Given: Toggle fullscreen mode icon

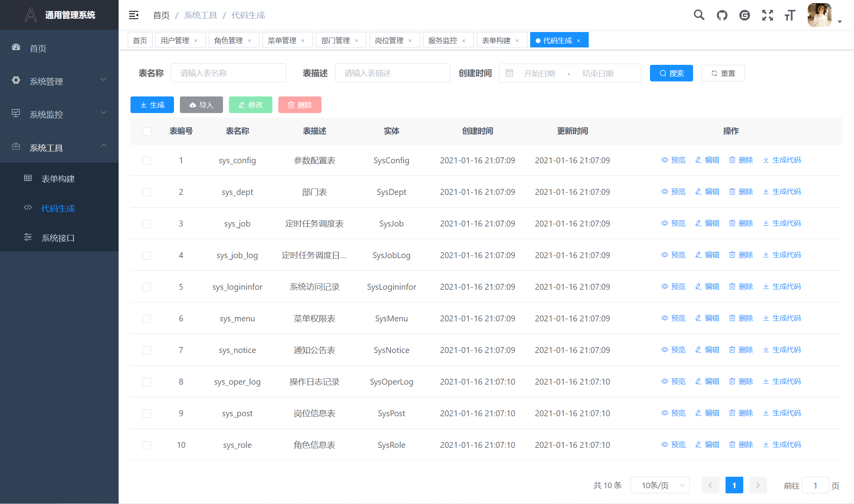Looking at the screenshot, I should (x=767, y=15).
